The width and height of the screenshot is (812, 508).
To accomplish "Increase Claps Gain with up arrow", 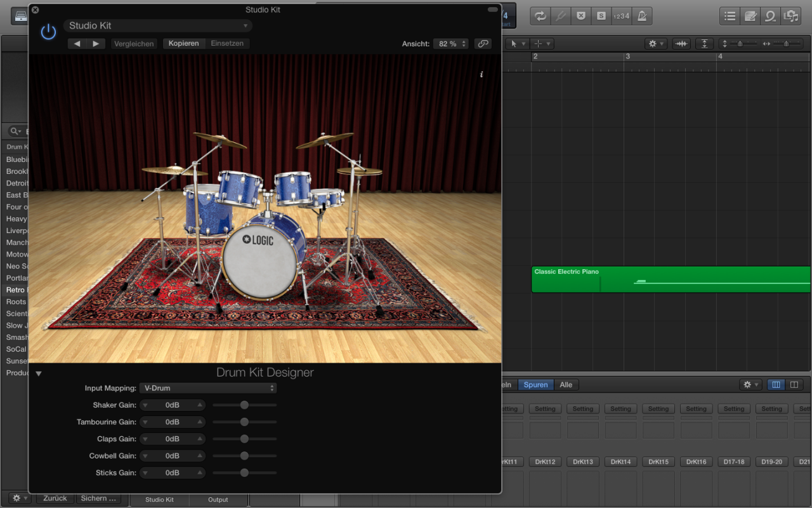I will [x=200, y=439].
